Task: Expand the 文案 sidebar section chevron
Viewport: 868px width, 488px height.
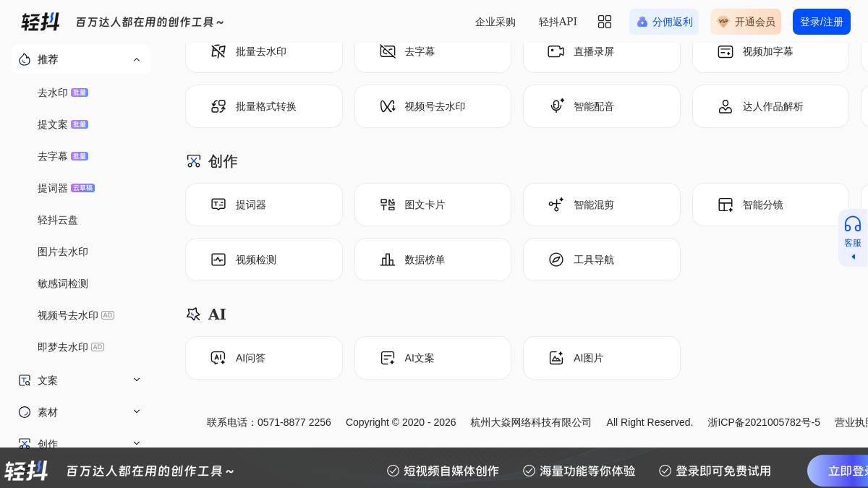Action: point(137,380)
